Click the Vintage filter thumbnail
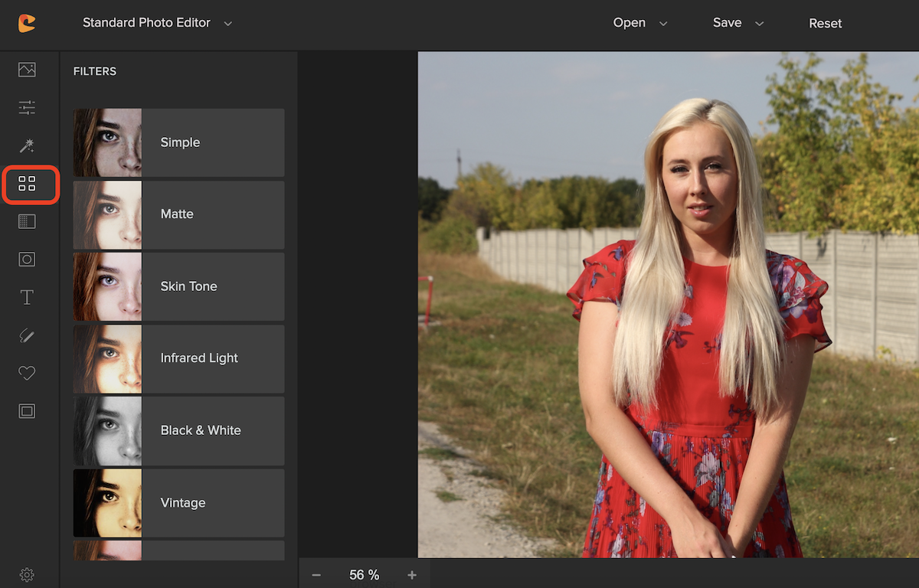The image size is (919, 588). [x=107, y=503]
